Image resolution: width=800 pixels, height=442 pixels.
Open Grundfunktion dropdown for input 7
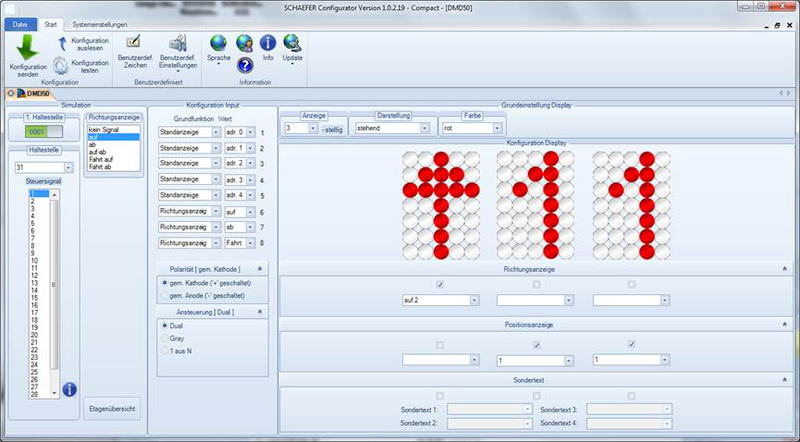[216, 227]
